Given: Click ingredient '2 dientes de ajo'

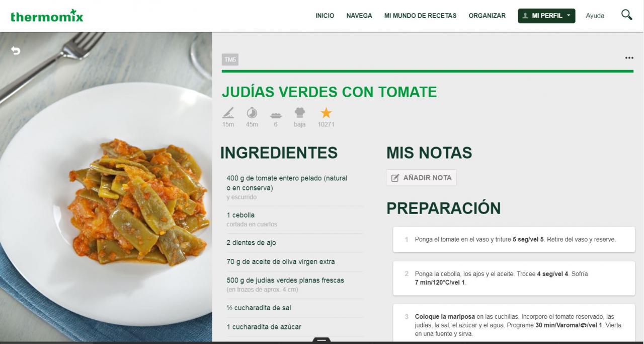Looking at the screenshot, I should click(251, 243).
